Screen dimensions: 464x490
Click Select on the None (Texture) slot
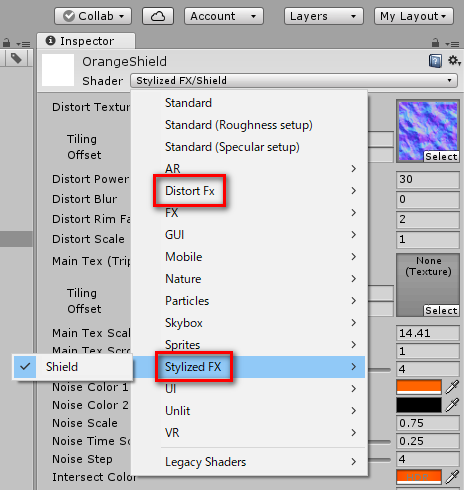441,311
